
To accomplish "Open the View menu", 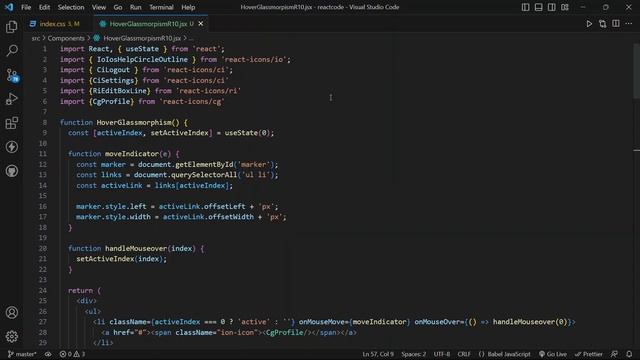I will coord(99,7).
